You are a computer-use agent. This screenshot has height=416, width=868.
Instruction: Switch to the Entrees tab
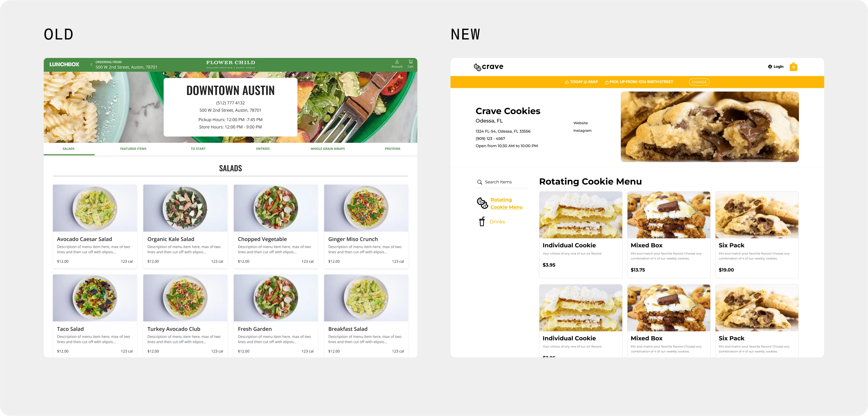pyautogui.click(x=263, y=149)
